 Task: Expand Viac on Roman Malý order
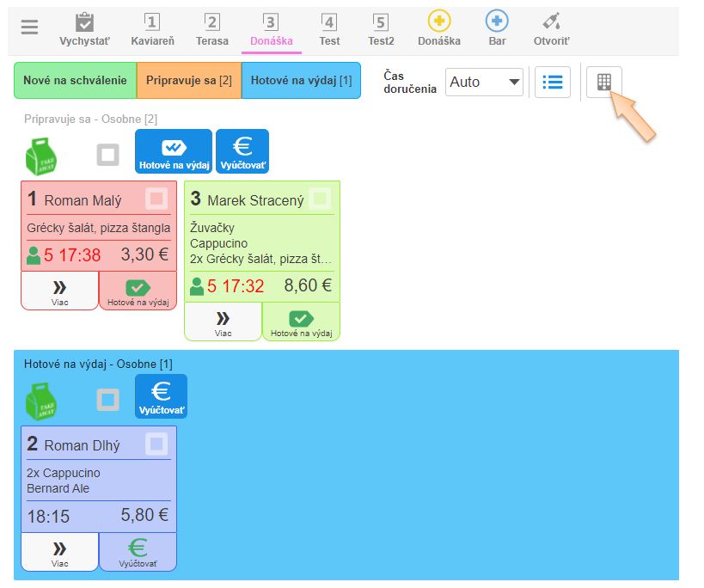click(x=59, y=291)
